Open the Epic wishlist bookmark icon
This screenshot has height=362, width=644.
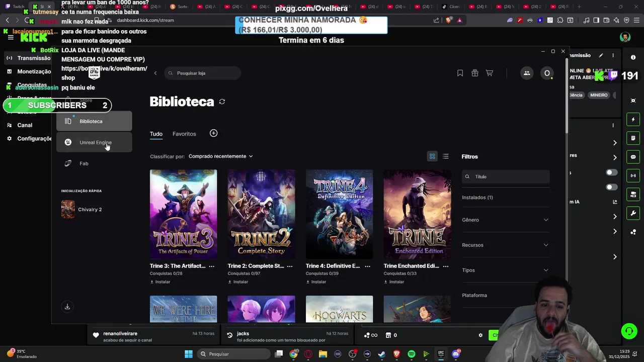click(460, 73)
